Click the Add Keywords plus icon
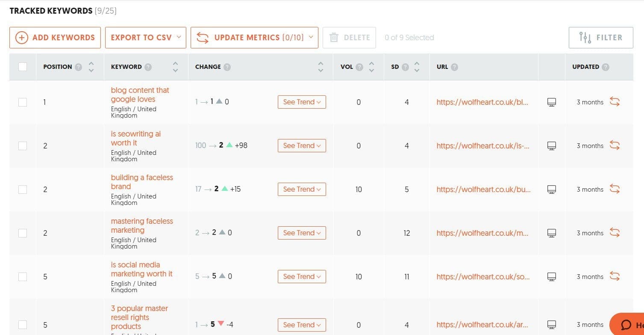 [x=22, y=38]
